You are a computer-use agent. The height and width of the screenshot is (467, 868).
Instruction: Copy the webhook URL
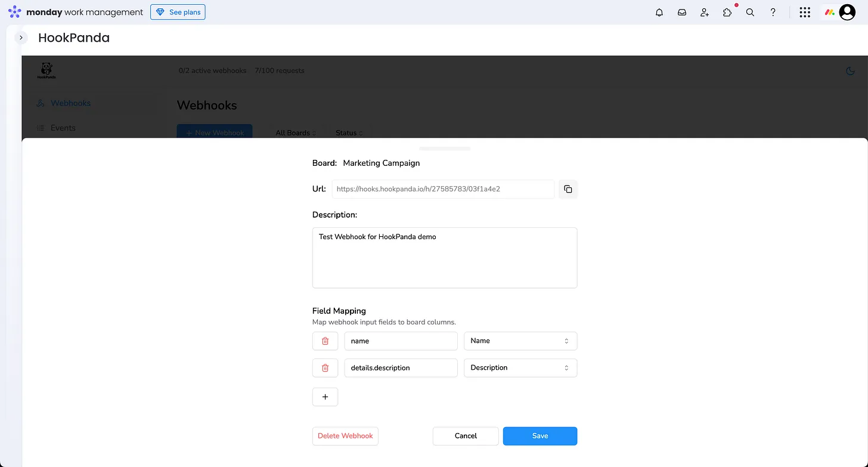click(x=568, y=189)
